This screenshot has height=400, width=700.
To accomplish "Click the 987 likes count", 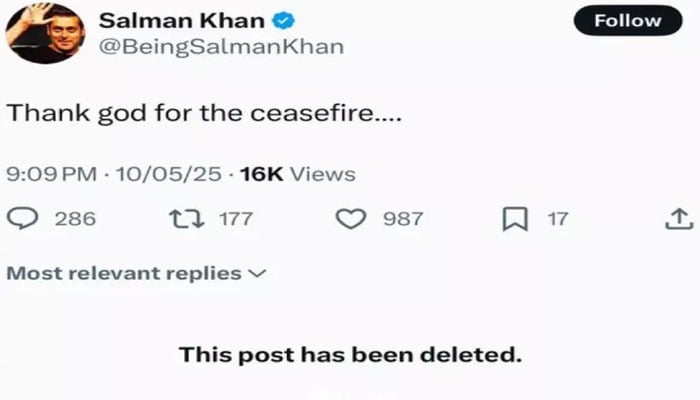I will [x=403, y=218].
